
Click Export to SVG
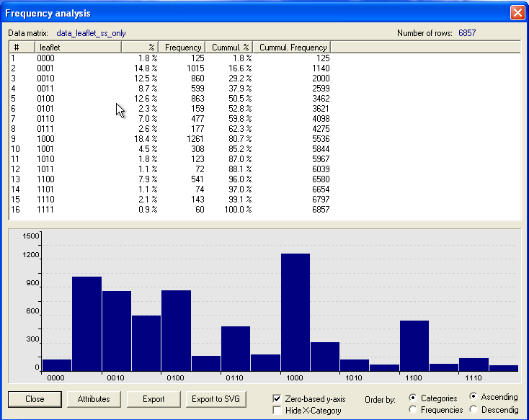(216, 399)
